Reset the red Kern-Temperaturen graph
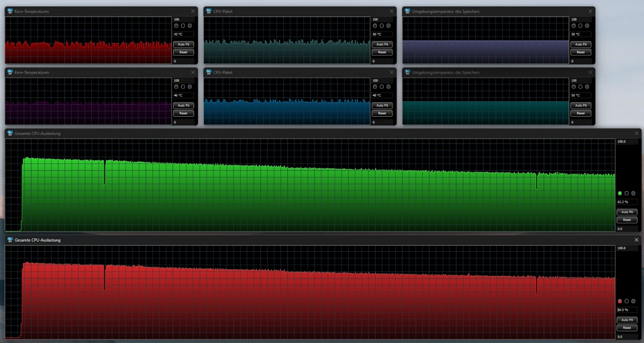Viewport: 644px width, 343px height. pos(184,52)
